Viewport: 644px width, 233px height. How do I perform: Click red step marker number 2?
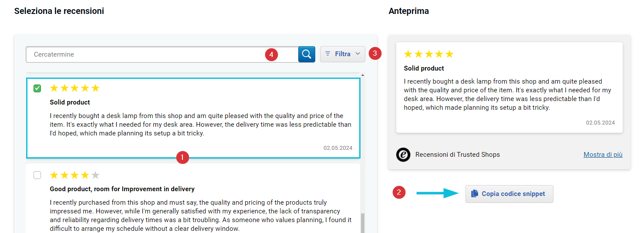point(399,192)
